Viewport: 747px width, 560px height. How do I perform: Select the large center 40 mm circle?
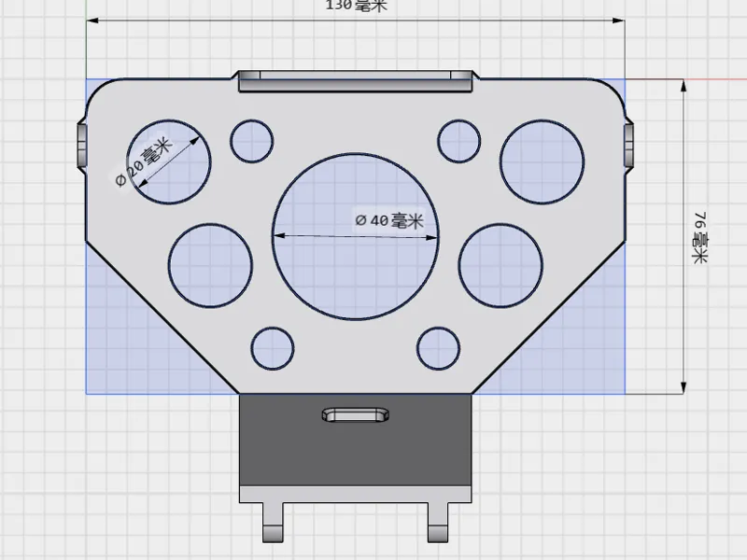coord(356,236)
